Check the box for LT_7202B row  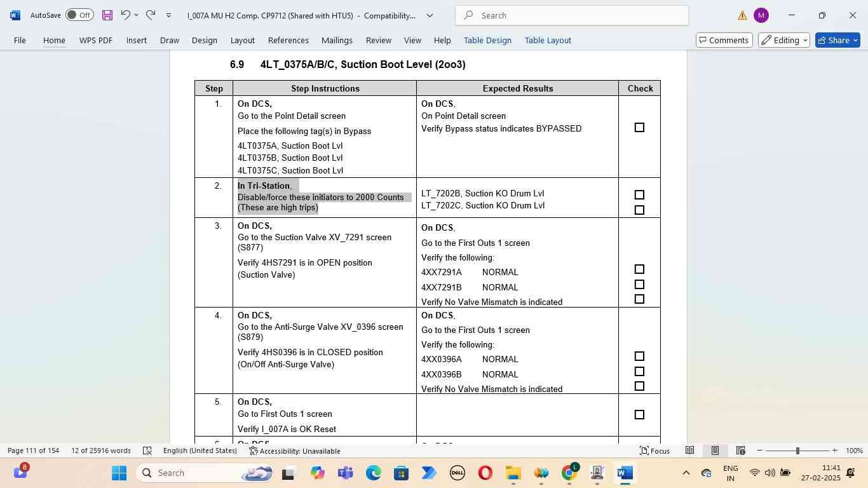pos(639,195)
